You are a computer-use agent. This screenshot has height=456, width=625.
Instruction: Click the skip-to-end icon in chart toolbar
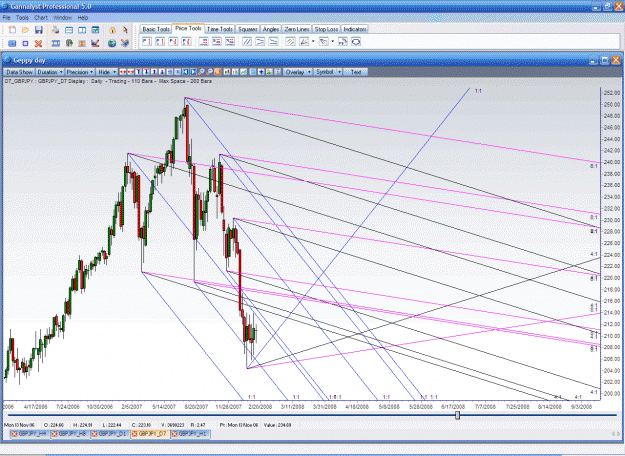click(193, 72)
